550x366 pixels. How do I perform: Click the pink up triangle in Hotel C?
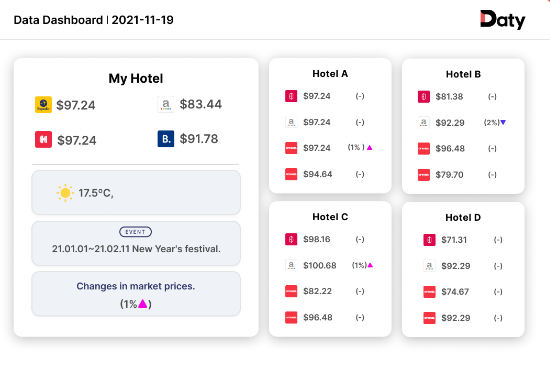click(x=370, y=265)
